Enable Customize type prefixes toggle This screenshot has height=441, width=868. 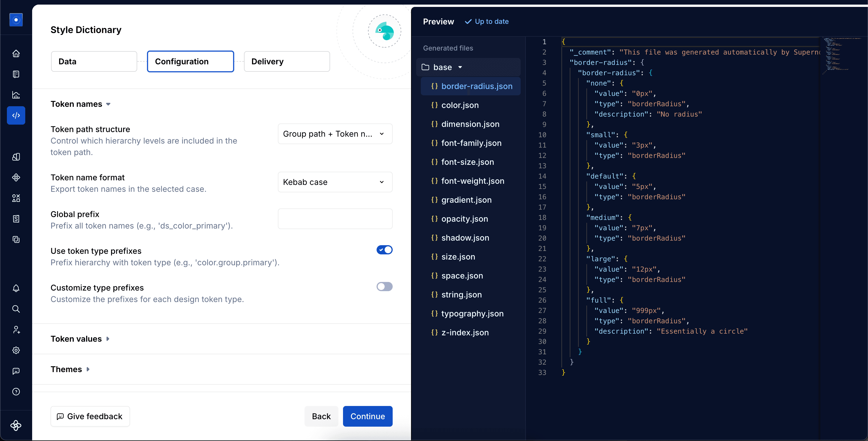pos(384,287)
